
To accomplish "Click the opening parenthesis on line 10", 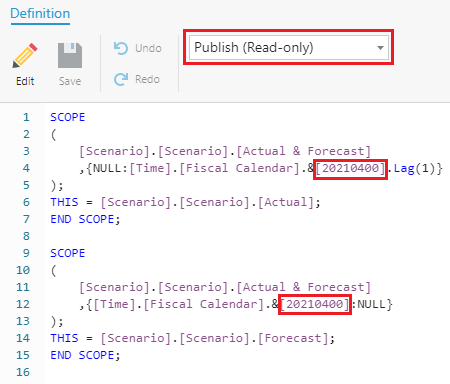I will point(53,270).
